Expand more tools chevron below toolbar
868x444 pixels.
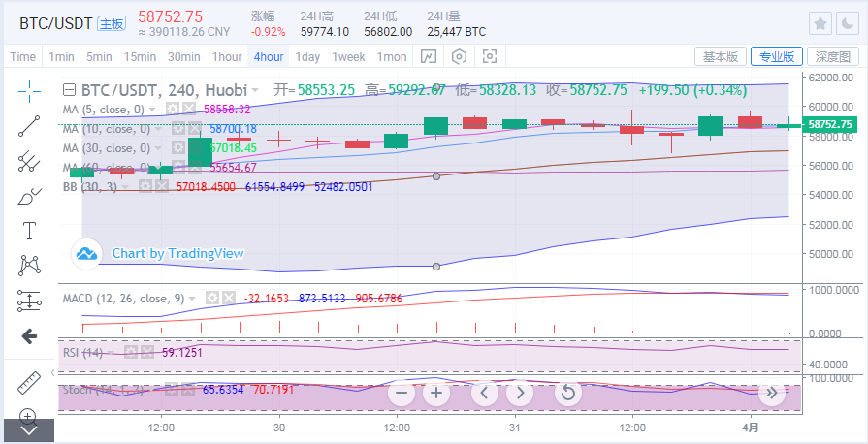coord(29,430)
